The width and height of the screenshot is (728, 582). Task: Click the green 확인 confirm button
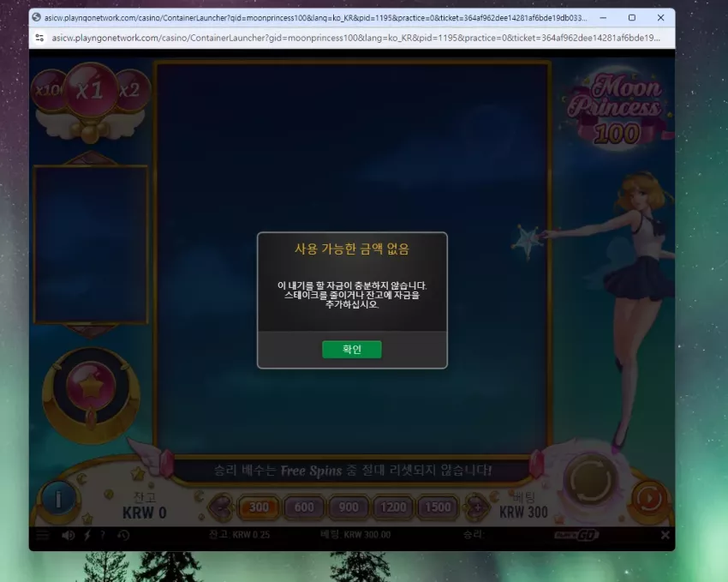(x=352, y=350)
